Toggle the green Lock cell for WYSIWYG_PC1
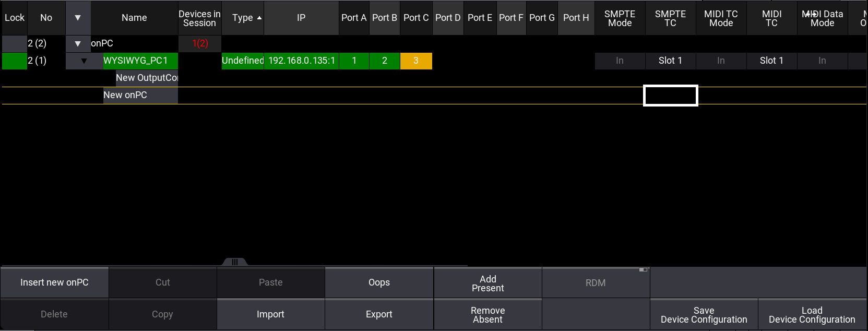868x331 pixels. pyautogui.click(x=14, y=61)
